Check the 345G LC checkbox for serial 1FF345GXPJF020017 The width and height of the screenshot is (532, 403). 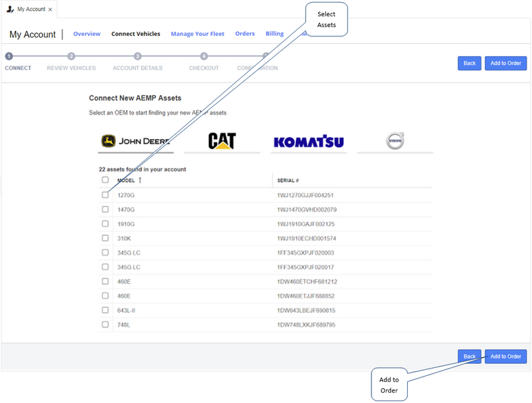pyautogui.click(x=105, y=267)
